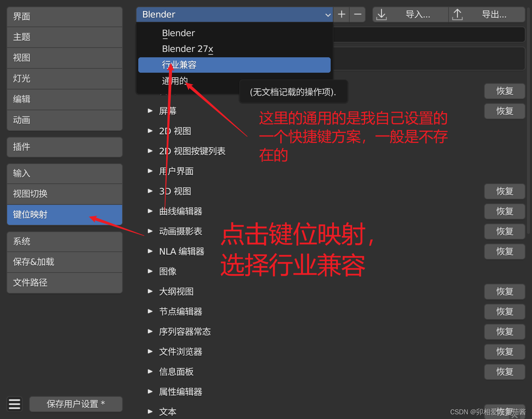Open the hamburger menu icon at bottom left

[14, 404]
